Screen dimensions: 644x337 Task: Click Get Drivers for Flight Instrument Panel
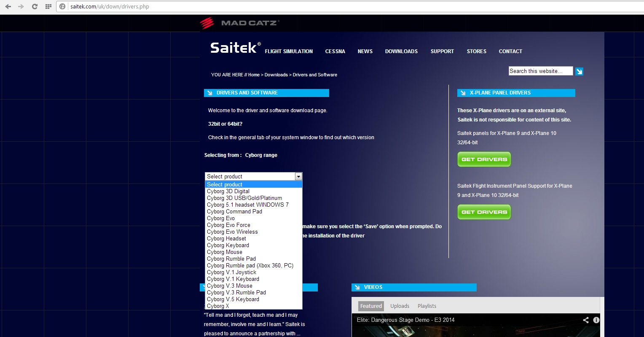click(484, 212)
